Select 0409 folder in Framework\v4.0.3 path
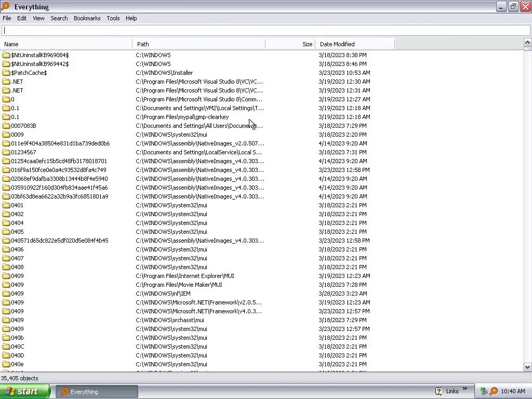This screenshot has width=532, height=399. click(x=17, y=311)
